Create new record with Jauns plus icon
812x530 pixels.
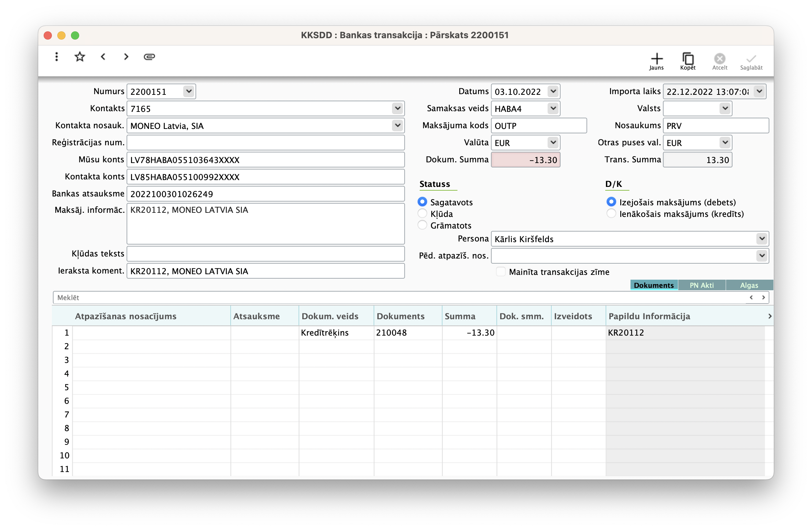click(656, 61)
